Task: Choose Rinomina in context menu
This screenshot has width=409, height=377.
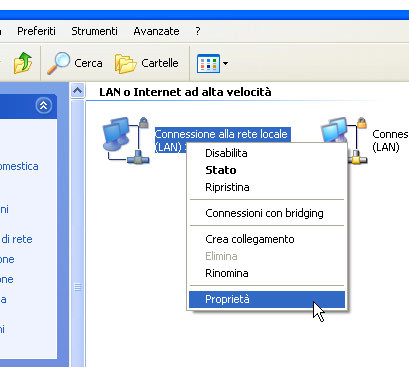Action: (267, 273)
